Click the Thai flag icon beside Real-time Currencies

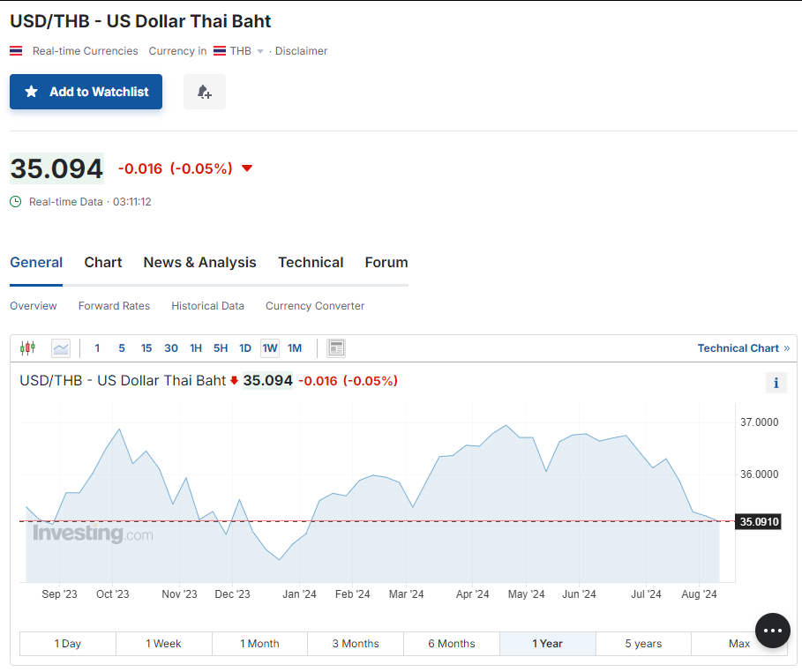[16, 51]
